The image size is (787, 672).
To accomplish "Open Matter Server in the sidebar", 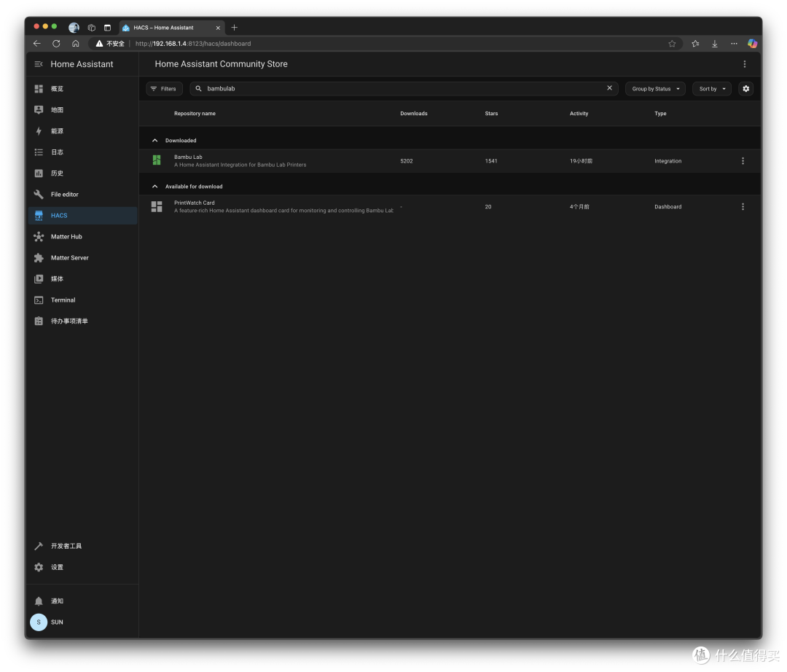I will tap(82, 257).
